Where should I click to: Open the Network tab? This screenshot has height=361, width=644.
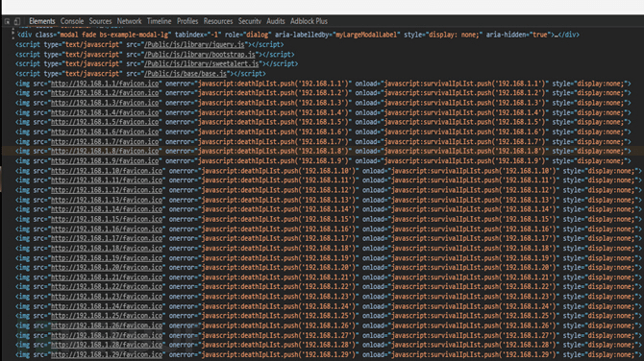tap(129, 21)
